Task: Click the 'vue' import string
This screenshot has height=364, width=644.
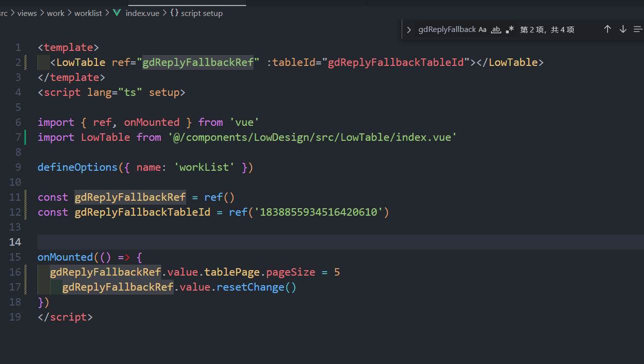Action: 245,122
